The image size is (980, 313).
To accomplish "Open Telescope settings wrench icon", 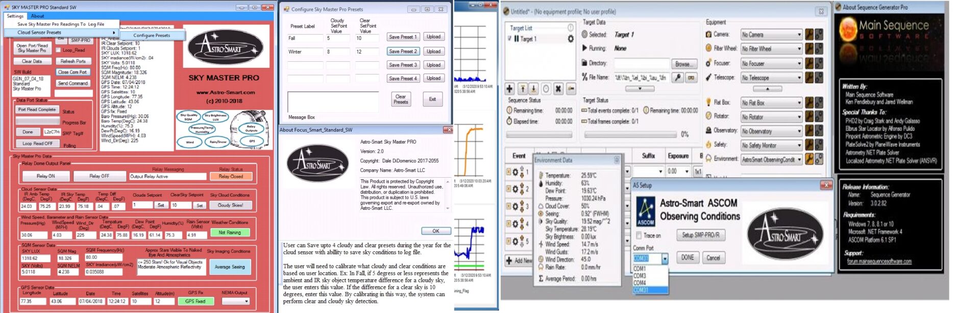I will coord(809,78).
